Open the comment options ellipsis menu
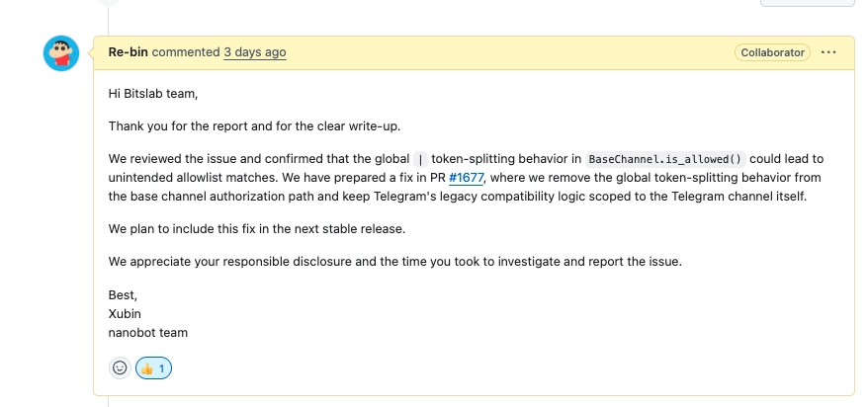This screenshot has width=868, height=407. click(x=828, y=52)
